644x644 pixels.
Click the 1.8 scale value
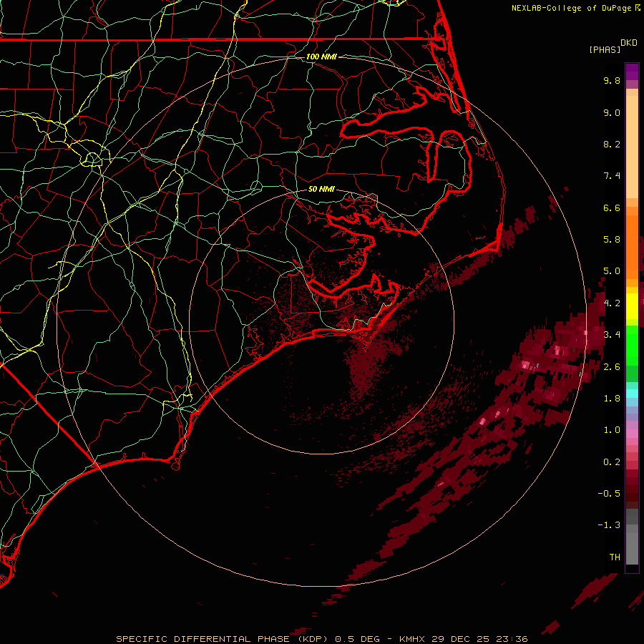click(x=612, y=399)
